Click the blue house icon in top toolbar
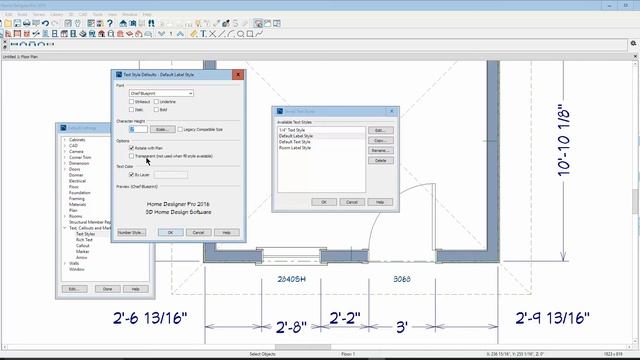 (x=123, y=24)
